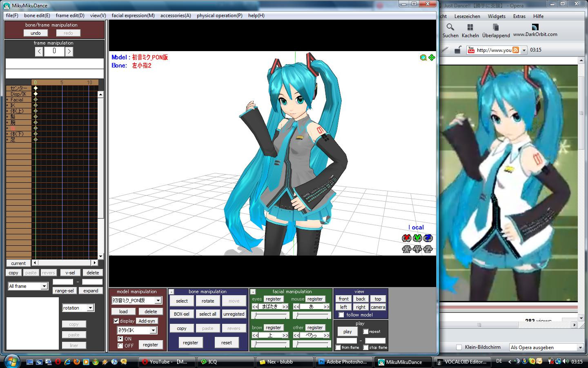Launch Firefox from quick launch
This screenshot has width=588, height=368.
(x=76, y=362)
